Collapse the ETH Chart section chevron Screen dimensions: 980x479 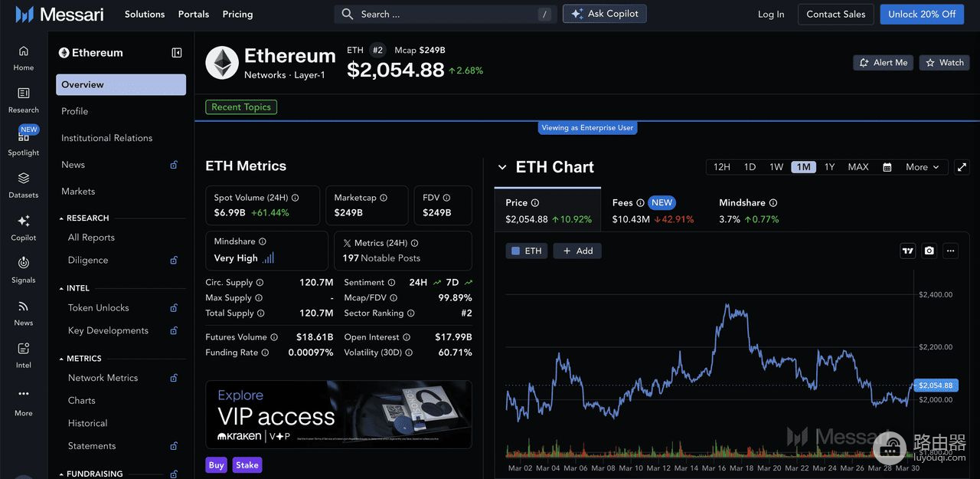pos(502,167)
